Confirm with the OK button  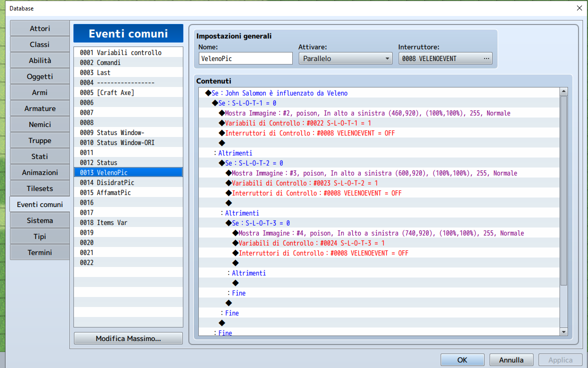coord(463,359)
